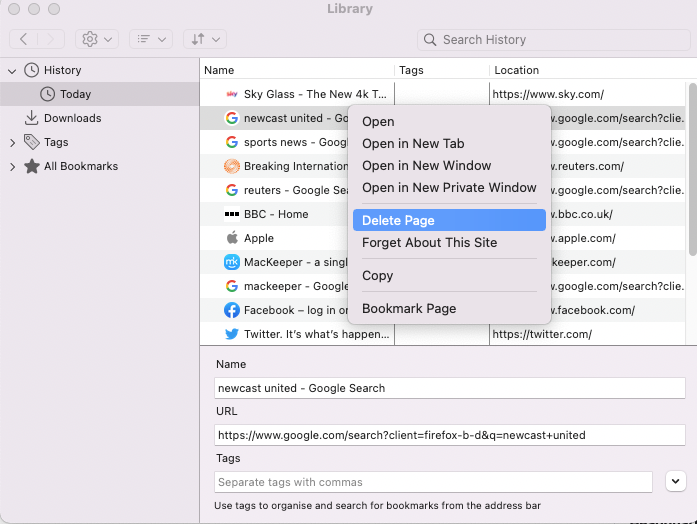Click the Facebook favicon

coord(232,310)
